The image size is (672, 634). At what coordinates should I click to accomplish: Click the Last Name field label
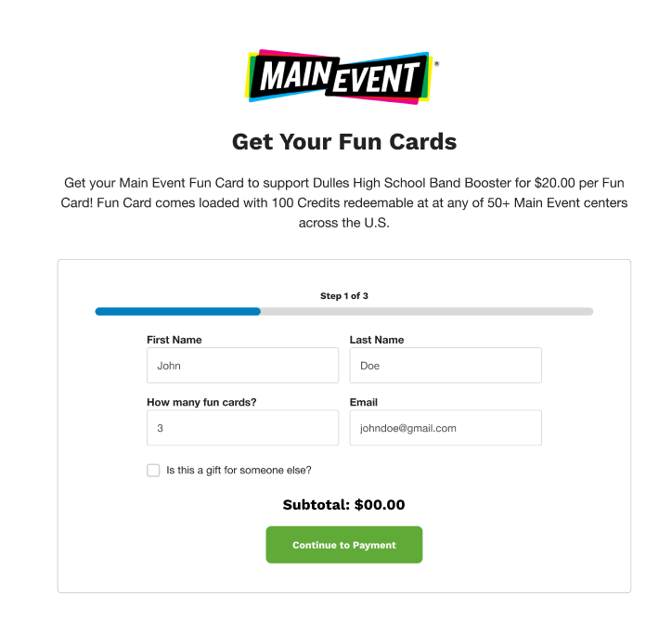pos(377,340)
